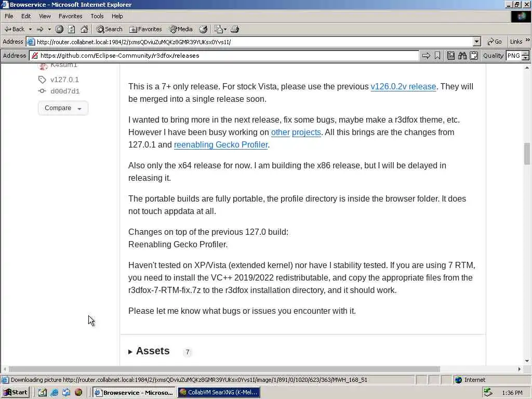The height and width of the screenshot is (399, 532).
Task: Go forward with IE Forward arrow
Action: click(x=40, y=29)
